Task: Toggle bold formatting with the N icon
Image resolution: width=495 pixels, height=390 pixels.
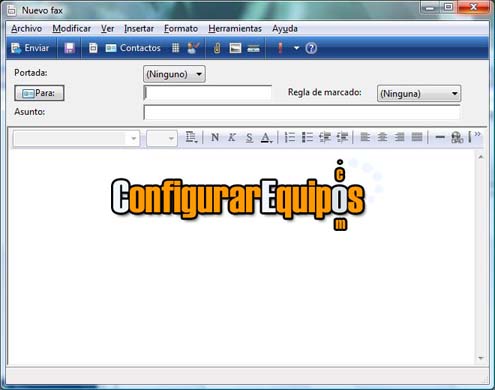Action: click(215, 137)
